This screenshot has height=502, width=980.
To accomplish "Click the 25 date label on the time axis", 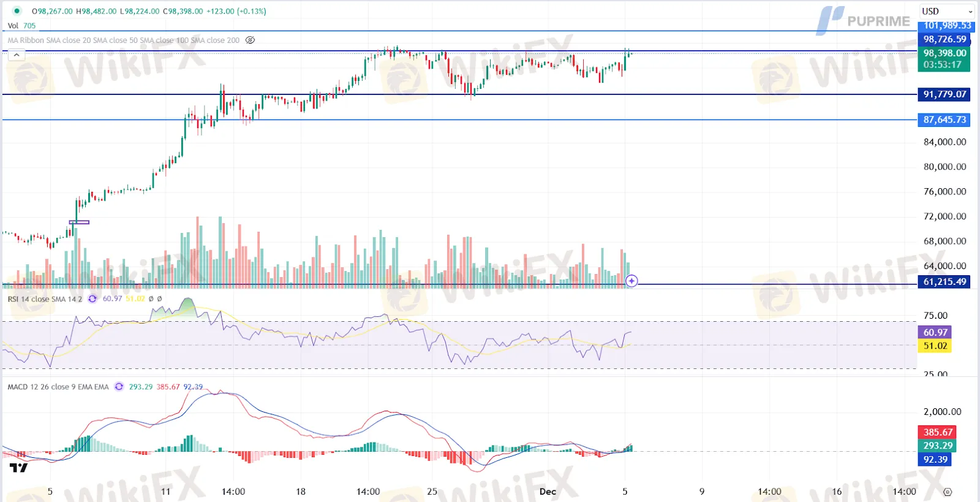I will coord(432,492).
